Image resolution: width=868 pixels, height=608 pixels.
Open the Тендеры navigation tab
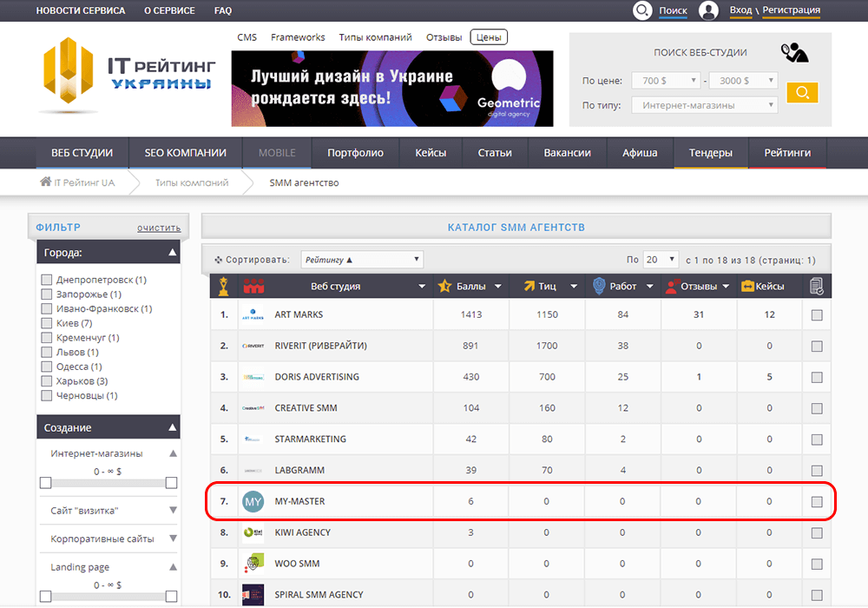click(710, 153)
